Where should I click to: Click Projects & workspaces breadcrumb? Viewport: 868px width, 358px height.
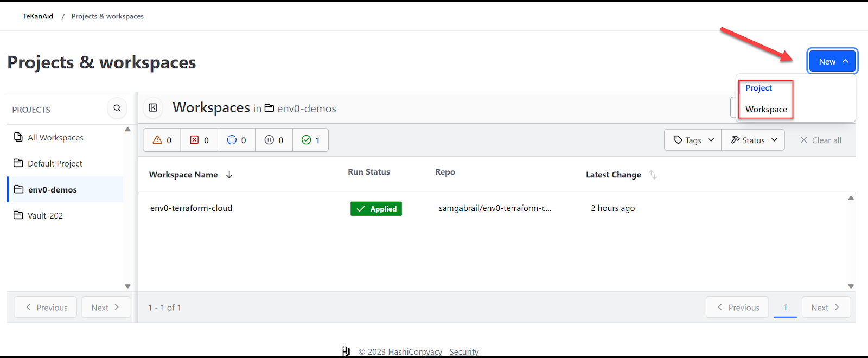coord(107,16)
